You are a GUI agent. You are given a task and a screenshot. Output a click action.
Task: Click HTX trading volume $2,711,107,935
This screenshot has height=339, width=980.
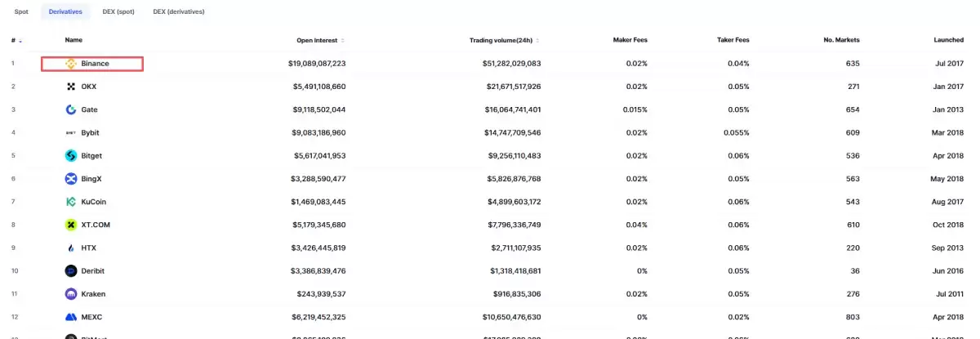pos(514,248)
